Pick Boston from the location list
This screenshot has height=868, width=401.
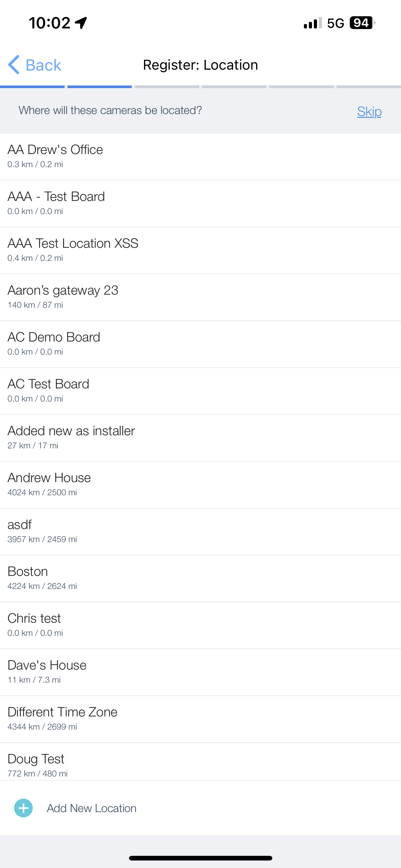pyautogui.click(x=200, y=578)
